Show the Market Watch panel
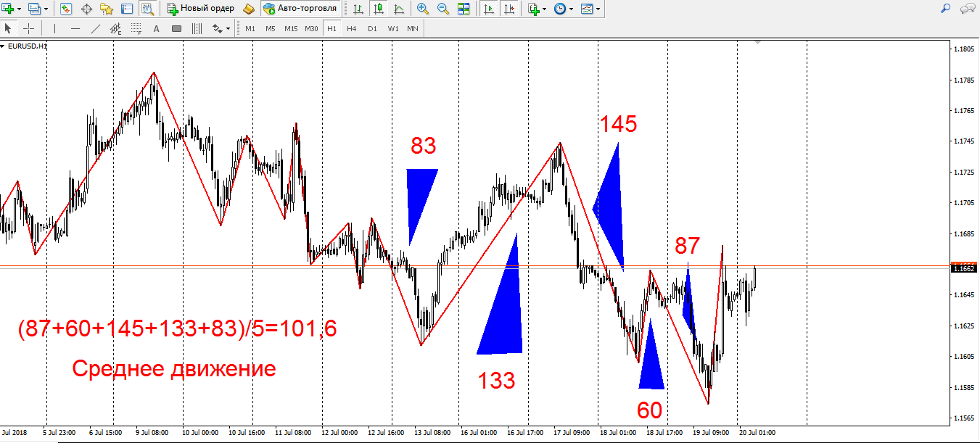 tap(66, 9)
